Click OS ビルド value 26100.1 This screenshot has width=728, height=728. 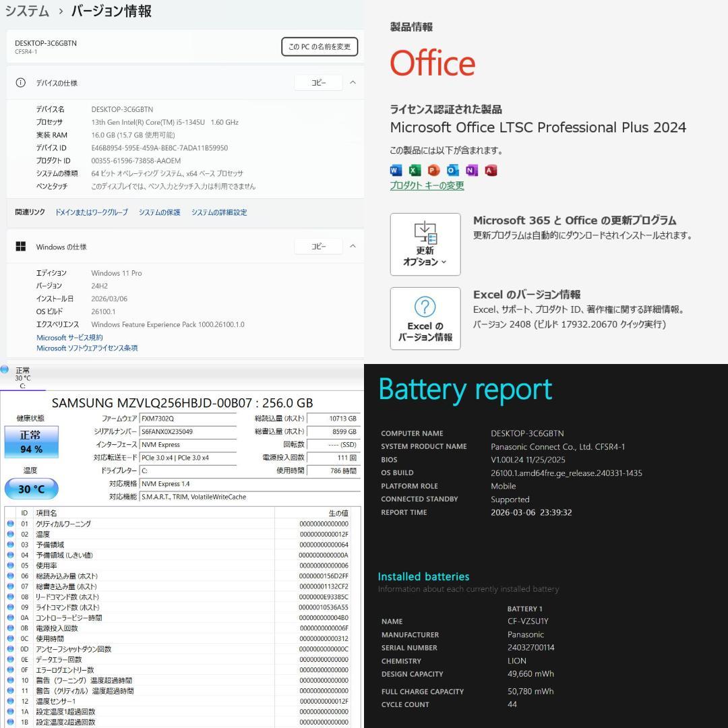[x=103, y=311]
